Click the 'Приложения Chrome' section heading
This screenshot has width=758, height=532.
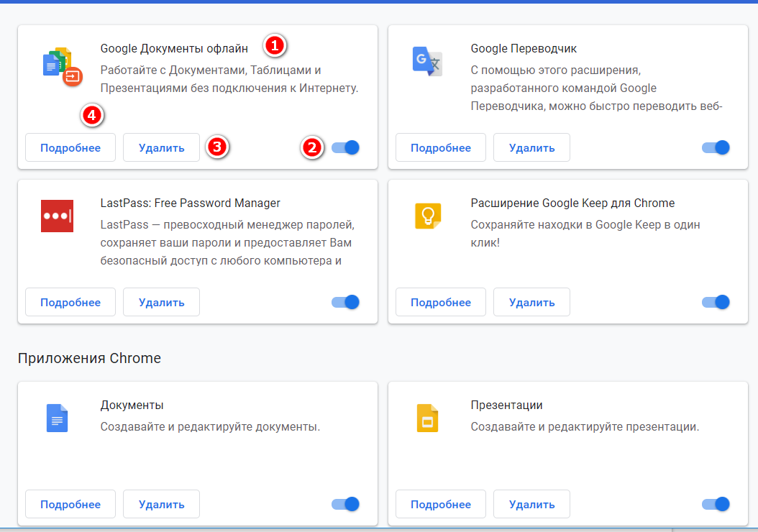pyautogui.click(x=89, y=358)
